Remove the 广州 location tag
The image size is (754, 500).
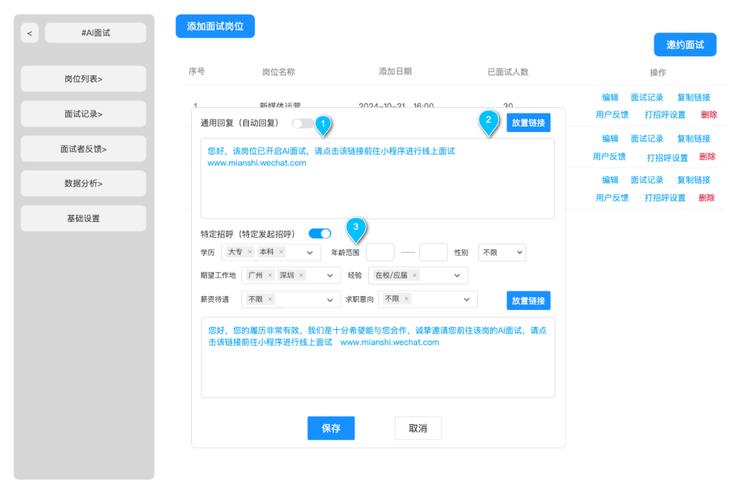pyautogui.click(x=269, y=275)
